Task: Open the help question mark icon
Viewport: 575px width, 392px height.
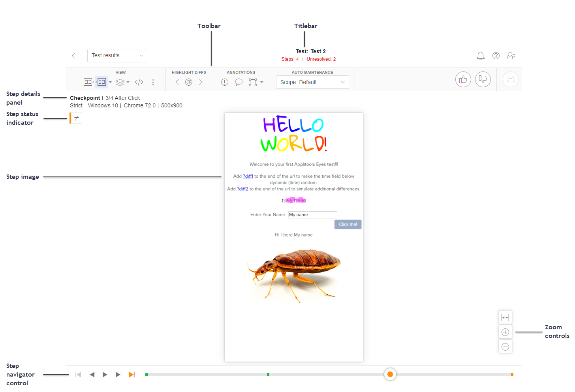Action: tap(496, 56)
